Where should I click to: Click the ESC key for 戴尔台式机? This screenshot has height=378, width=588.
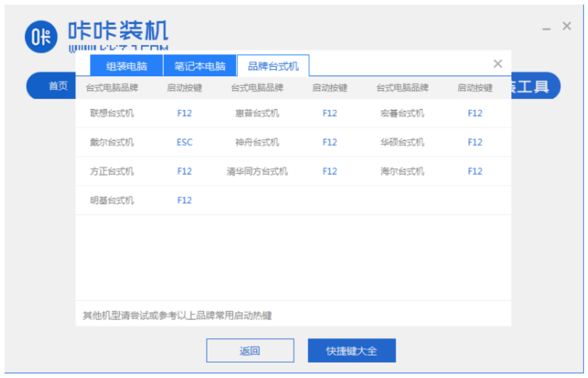coord(184,142)
